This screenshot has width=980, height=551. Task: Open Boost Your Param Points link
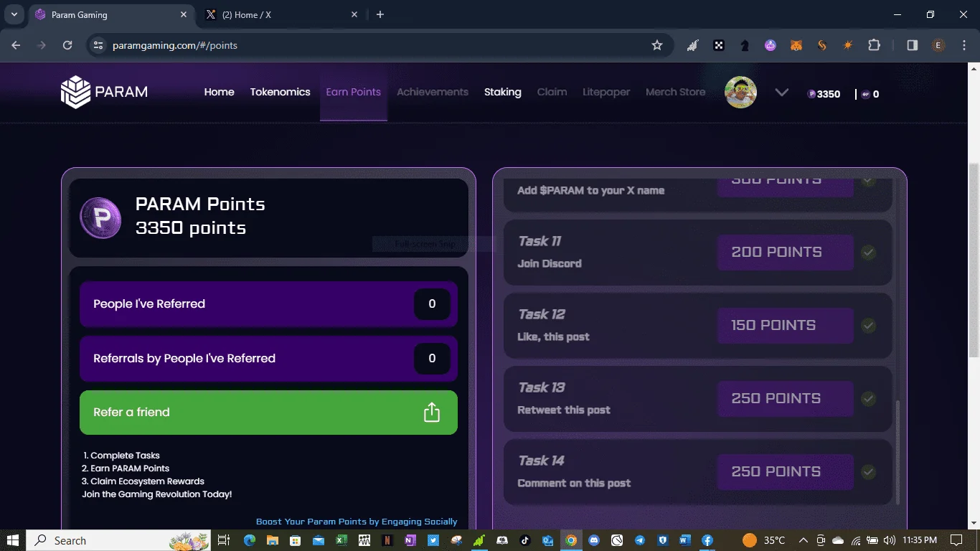[x=357, y=522]
